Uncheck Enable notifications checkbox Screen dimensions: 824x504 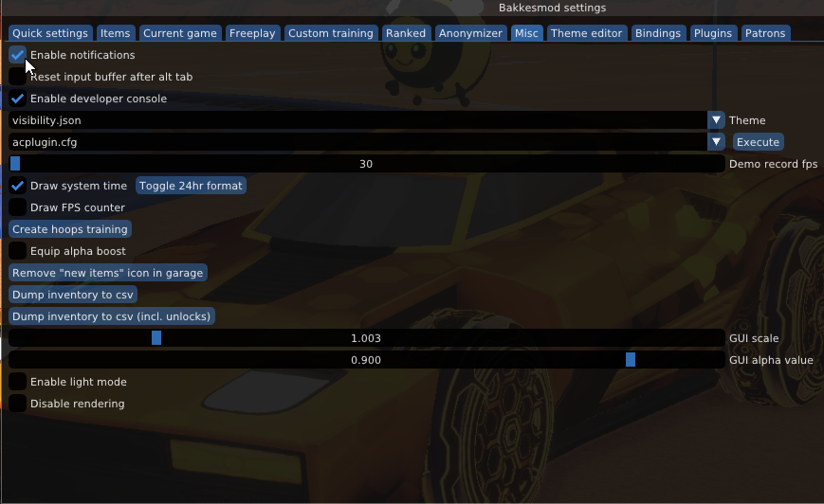tap(17, 55)
